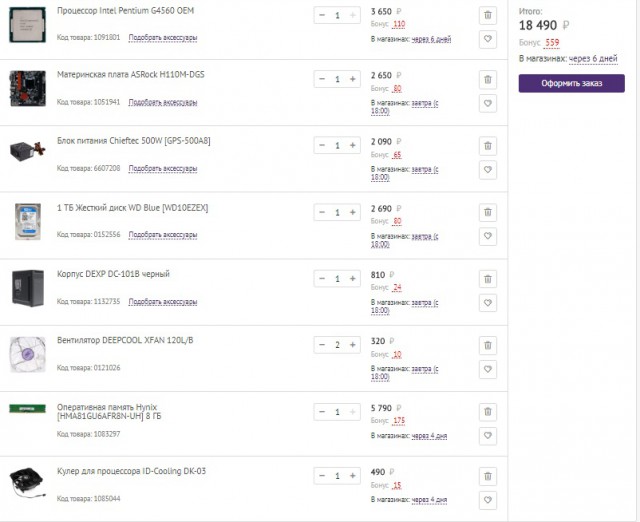The image size is (640, 522).
Task: Open the Hynix RAM product thumbnail
Action: pos(27,408)
